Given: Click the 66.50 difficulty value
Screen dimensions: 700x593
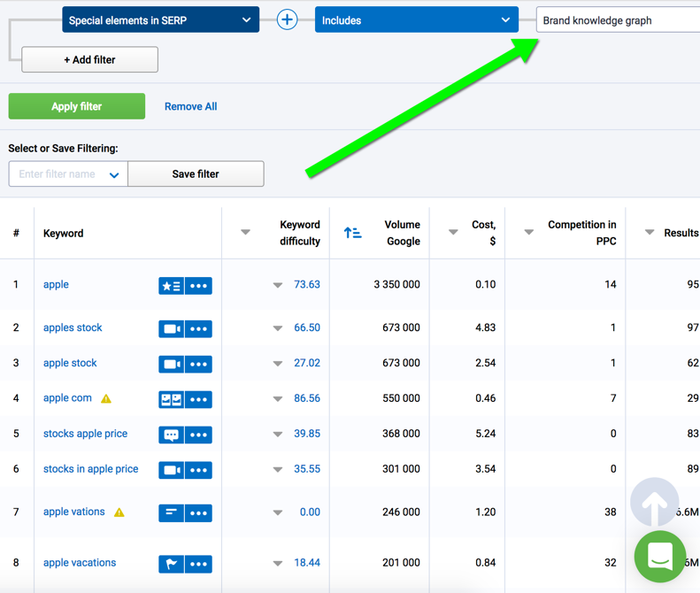Looking at the screenshot, I should (x=307, y=327).
